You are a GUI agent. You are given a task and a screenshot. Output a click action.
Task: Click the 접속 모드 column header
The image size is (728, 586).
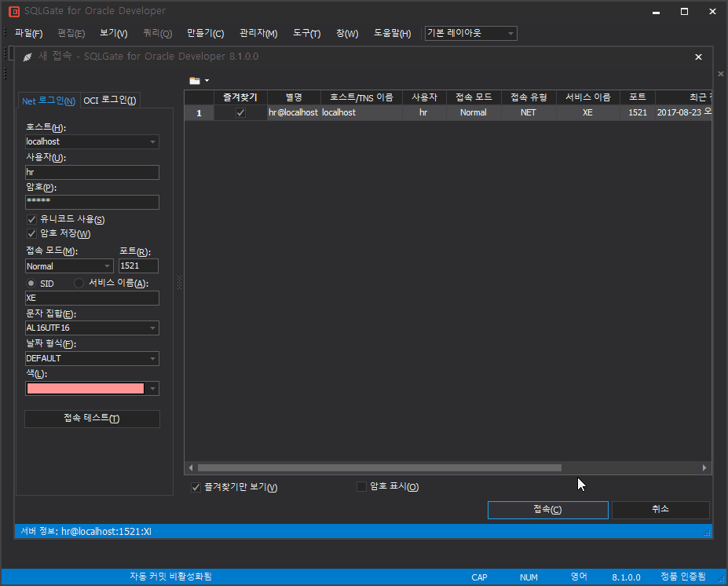click(474, 97)
